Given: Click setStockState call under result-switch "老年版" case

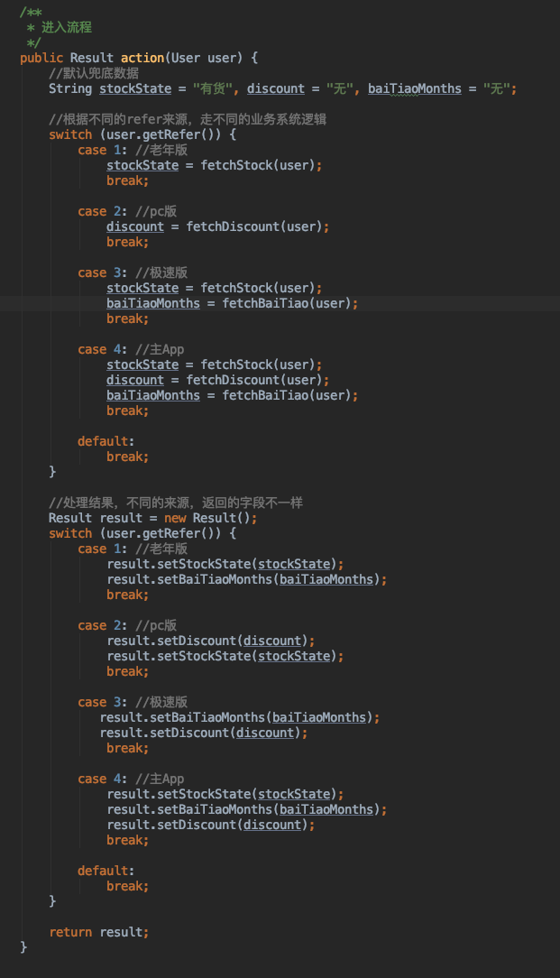Looking at the screenshot, I should click(x=203, y=564).
